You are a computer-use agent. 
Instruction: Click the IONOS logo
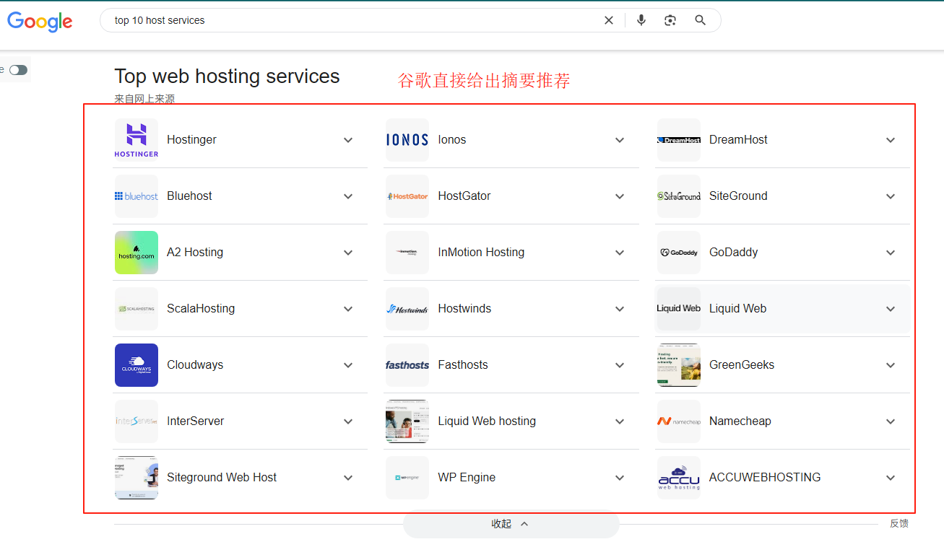407,139
